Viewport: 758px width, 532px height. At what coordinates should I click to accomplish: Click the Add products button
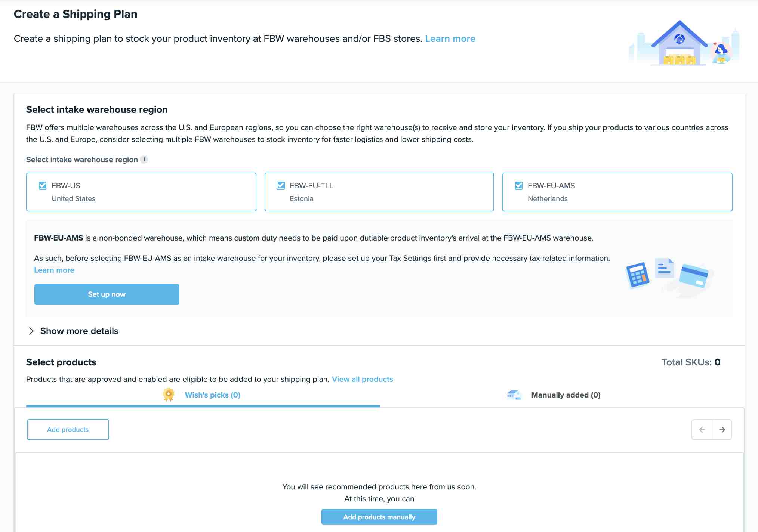68,430
